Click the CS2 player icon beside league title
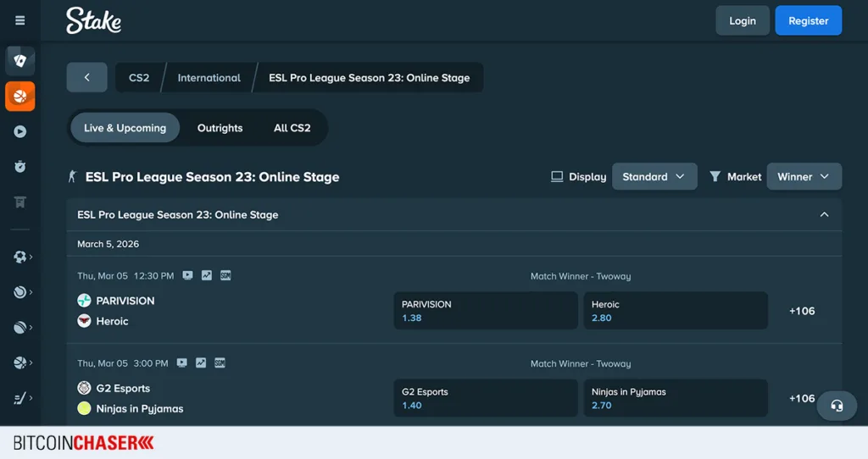This screenshot has width=868, height=459. (73, 176)
